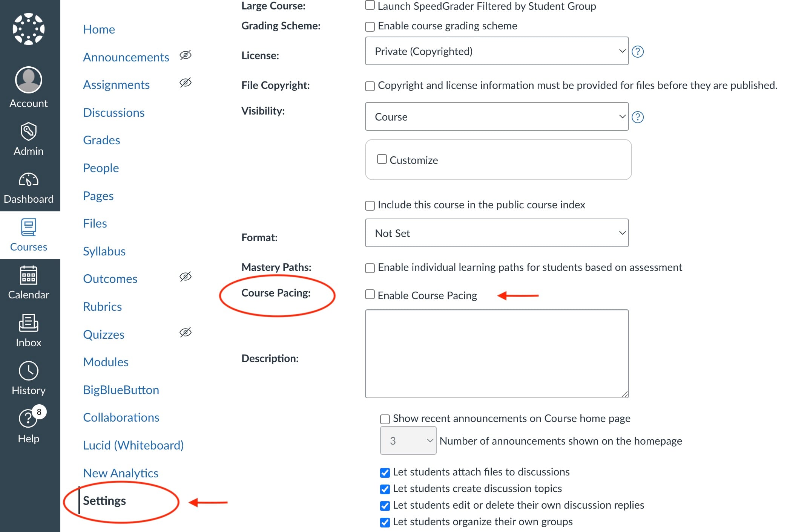This screenshot has height=532, width=810.
Task: Open the Assignments link
Action: (x=116, y=85)
